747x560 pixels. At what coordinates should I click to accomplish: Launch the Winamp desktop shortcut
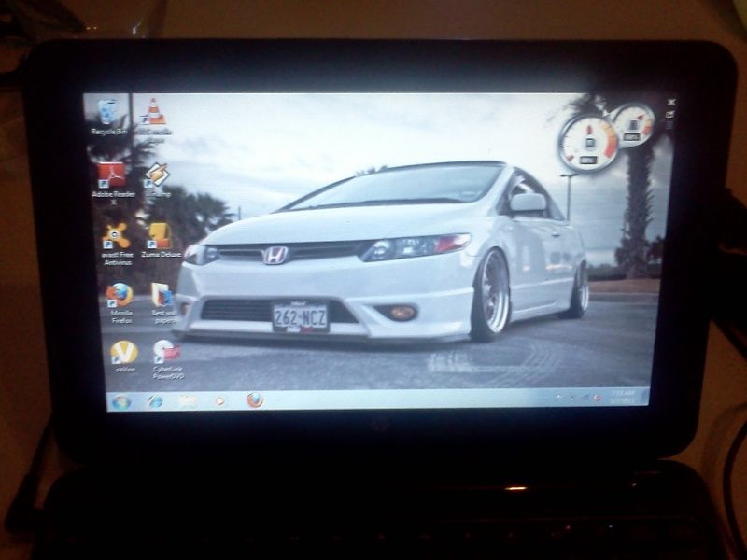(x=157, y=180)
